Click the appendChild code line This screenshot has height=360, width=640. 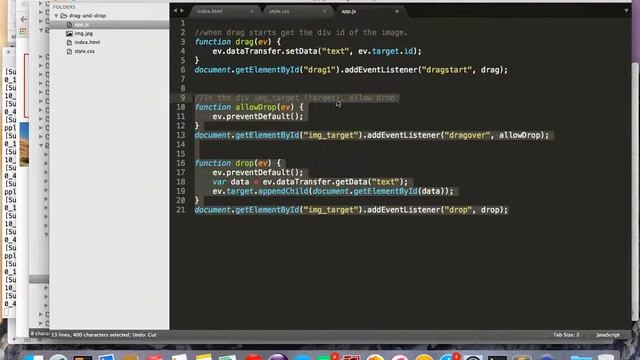[333, 191]
